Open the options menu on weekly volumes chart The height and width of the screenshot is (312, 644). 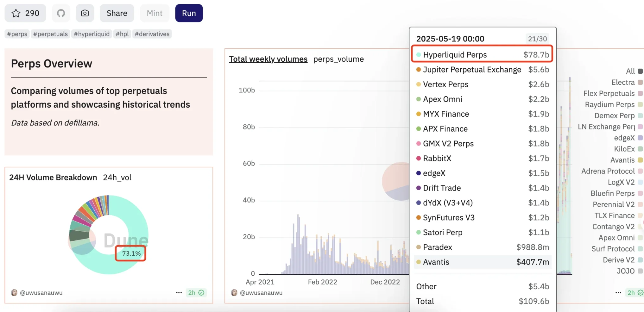click(618, 292)
